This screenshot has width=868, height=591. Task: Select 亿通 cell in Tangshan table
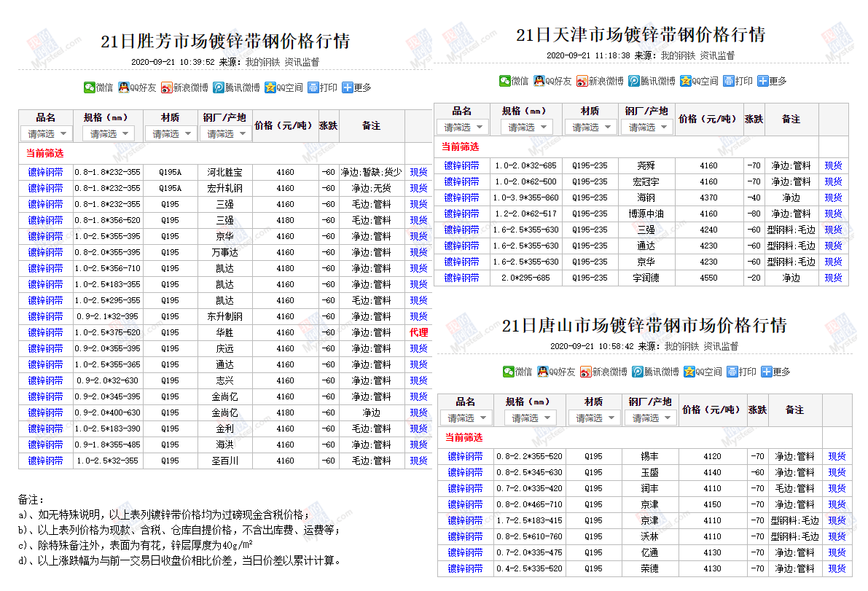650,553
